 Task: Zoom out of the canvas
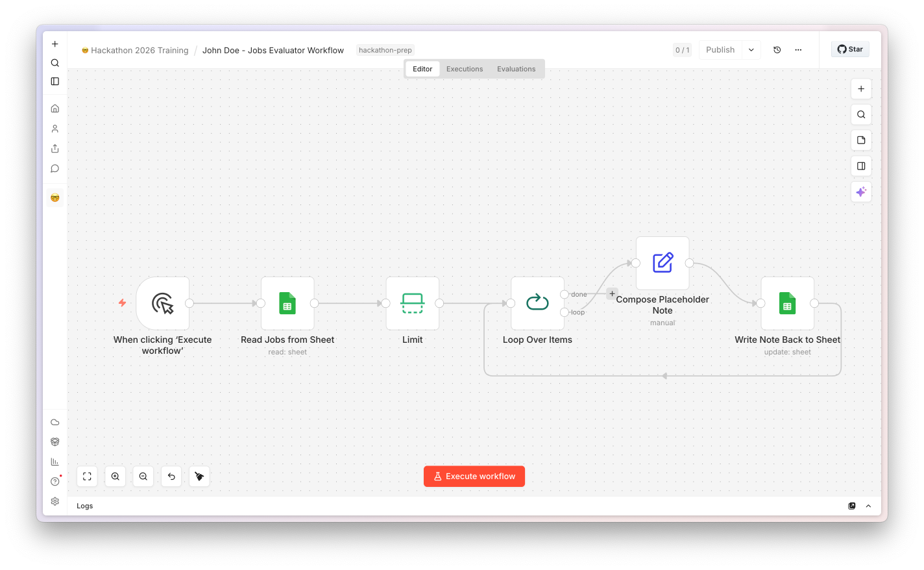[x=143, y=477]
